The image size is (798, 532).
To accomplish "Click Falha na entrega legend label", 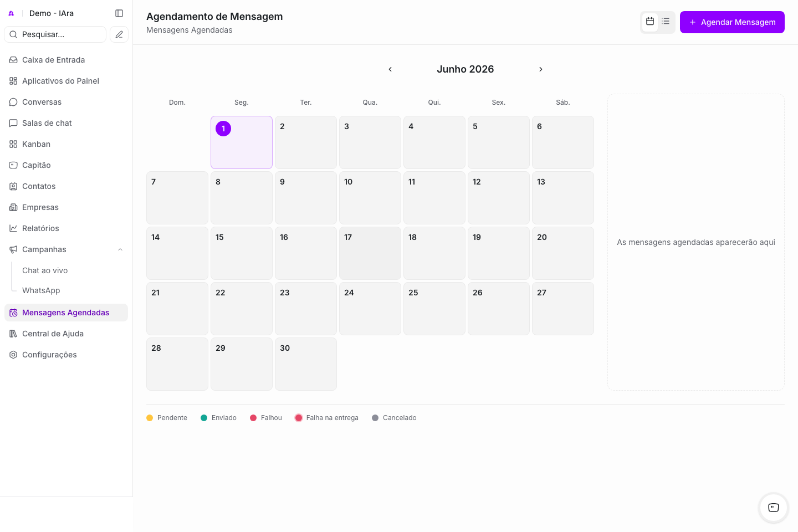I will 332,418.
